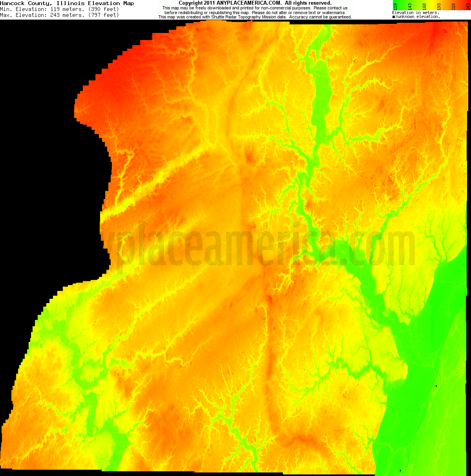This screenshot has width=471, height=476.
Task: Click the 'freely downloaded and printed' notice line
Action: (x=255, y=8)
